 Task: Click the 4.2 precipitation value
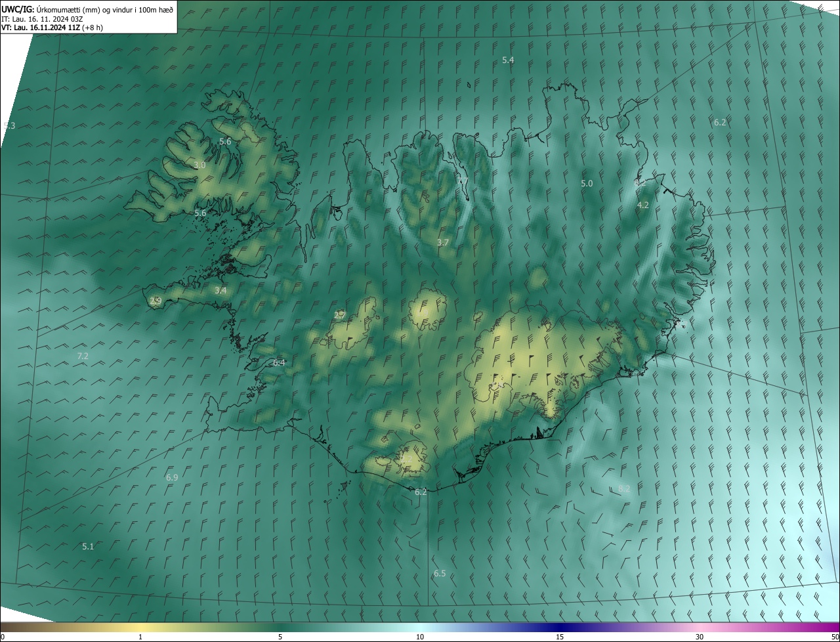click(643, 205)
